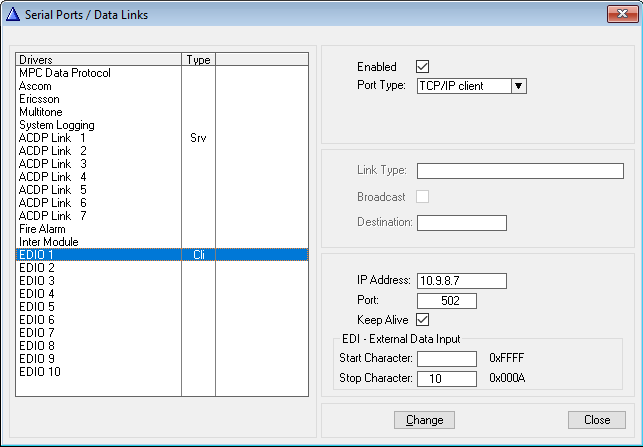The height and width of the screenshot is (447, 643).
Task: Close the Serial Ports dialog window
Action: [622, 14]
